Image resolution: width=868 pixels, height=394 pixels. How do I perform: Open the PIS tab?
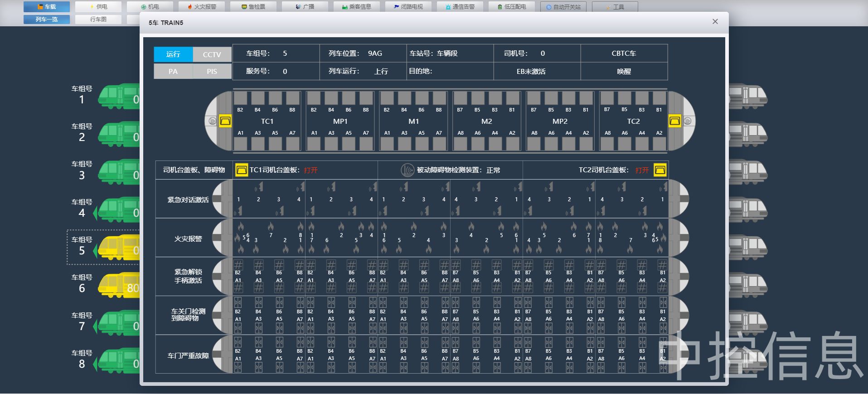(x=212, y=72)
